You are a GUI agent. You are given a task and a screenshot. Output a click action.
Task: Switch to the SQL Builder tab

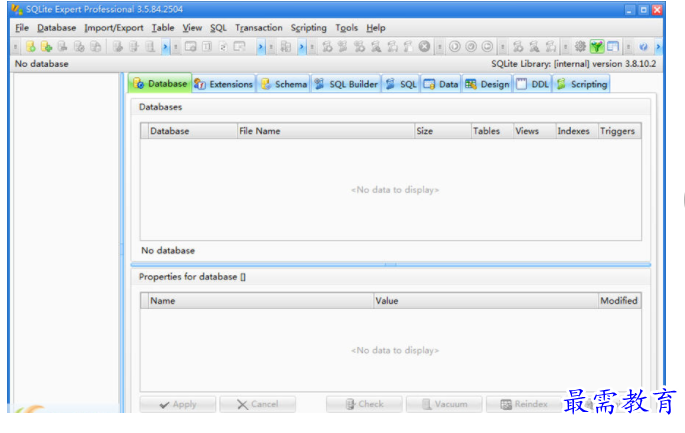pyautogui.click(x=346, y=84)
